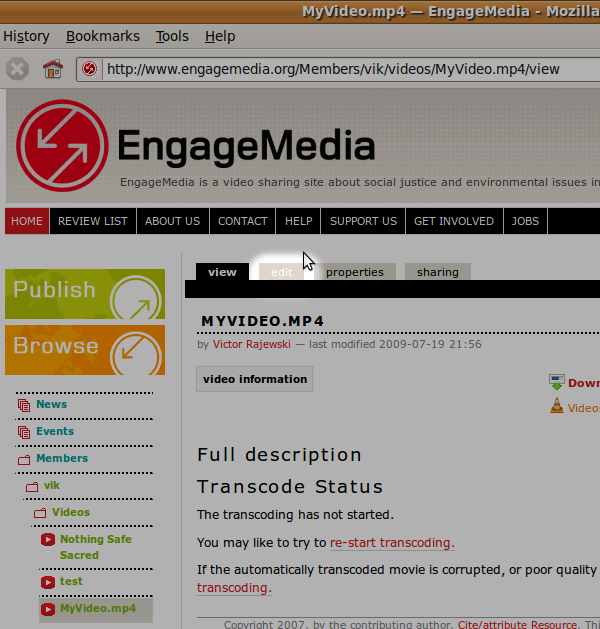
Task: Click the EngageMedia wordmark title
Action: pos(246,146)
